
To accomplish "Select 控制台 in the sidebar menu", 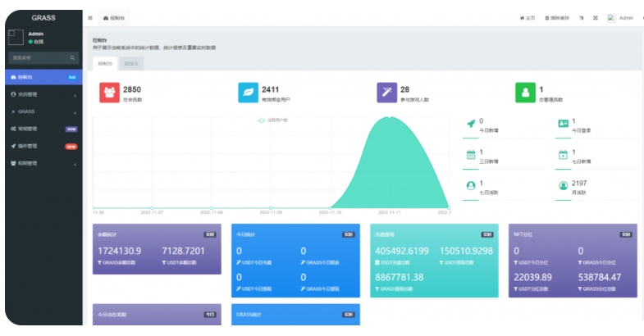I will pos(37,77).
